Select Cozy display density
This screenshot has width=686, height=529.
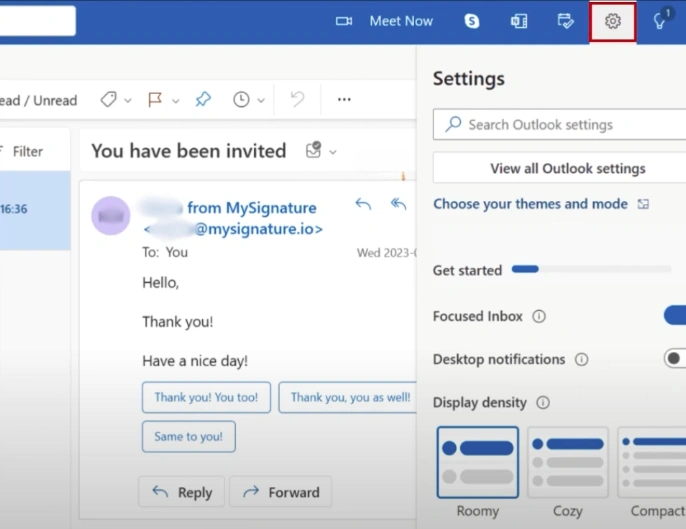[568, 462]
